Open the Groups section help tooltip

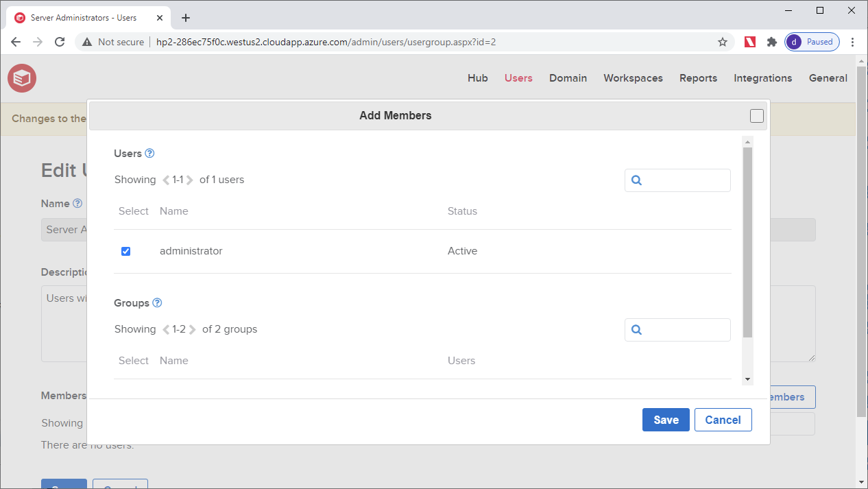[157, 302]
